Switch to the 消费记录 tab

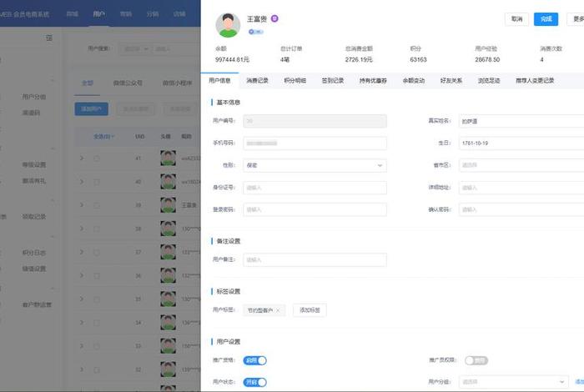(x=257, y=80)
